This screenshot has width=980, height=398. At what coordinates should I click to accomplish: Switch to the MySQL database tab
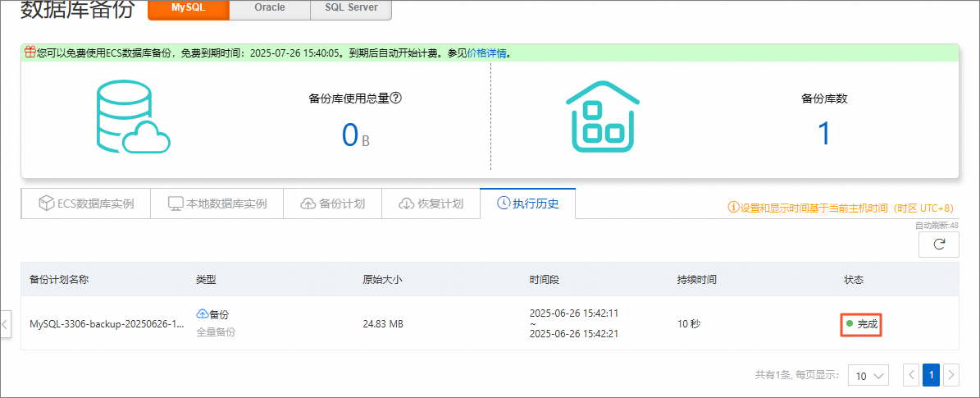pyautogui.click(x=189, y=9)
